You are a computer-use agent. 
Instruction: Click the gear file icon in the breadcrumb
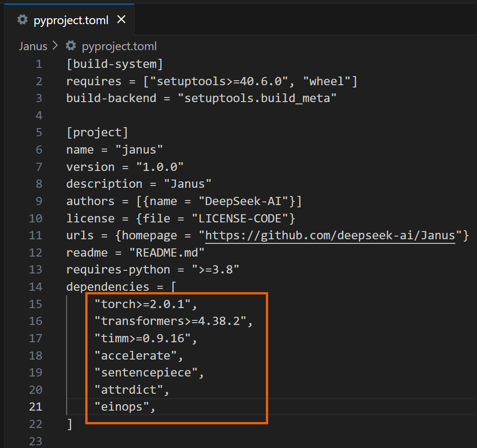[x=70, y=46]
